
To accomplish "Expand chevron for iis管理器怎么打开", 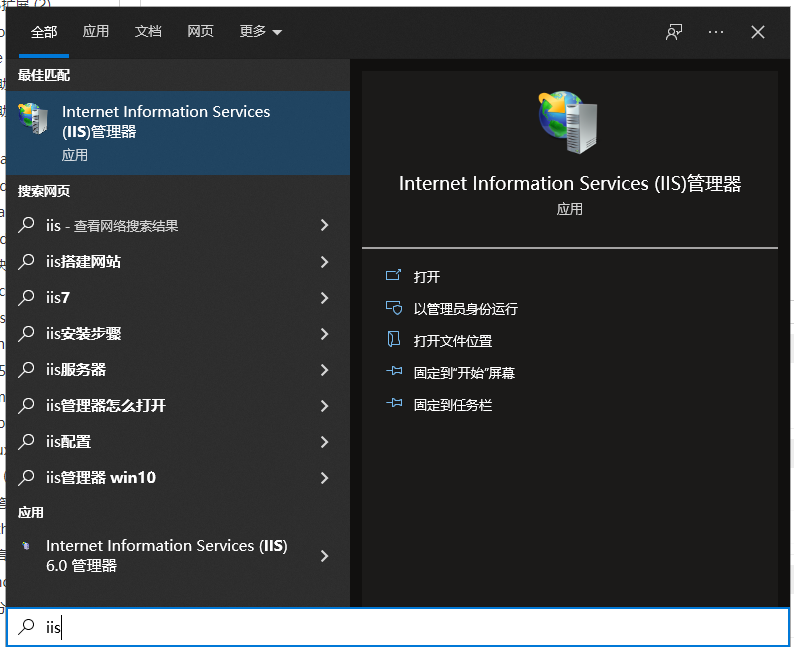I will click(325, 406).
